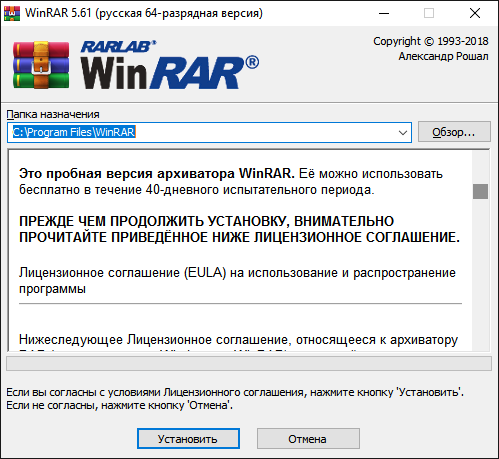Click the empty installation progress bar
The image size is (499, 459).
(249, 363)
